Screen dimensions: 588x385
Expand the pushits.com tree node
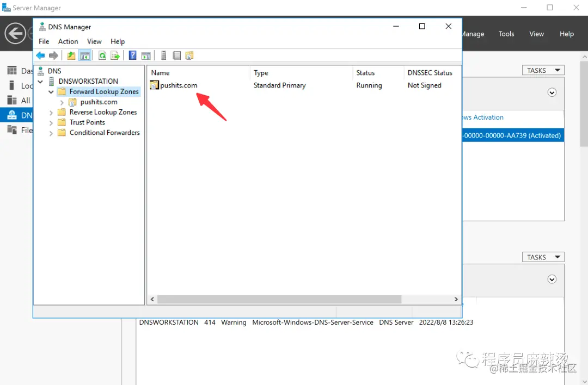62,102
